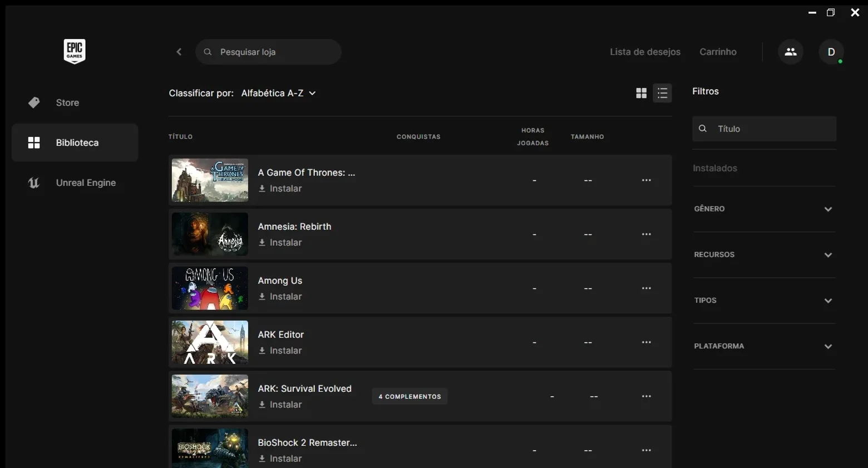Image resolution: width=868 pixels, height=468 pixels.
Task: Close the Epic Games Launcher window
Action: point(855,12)
